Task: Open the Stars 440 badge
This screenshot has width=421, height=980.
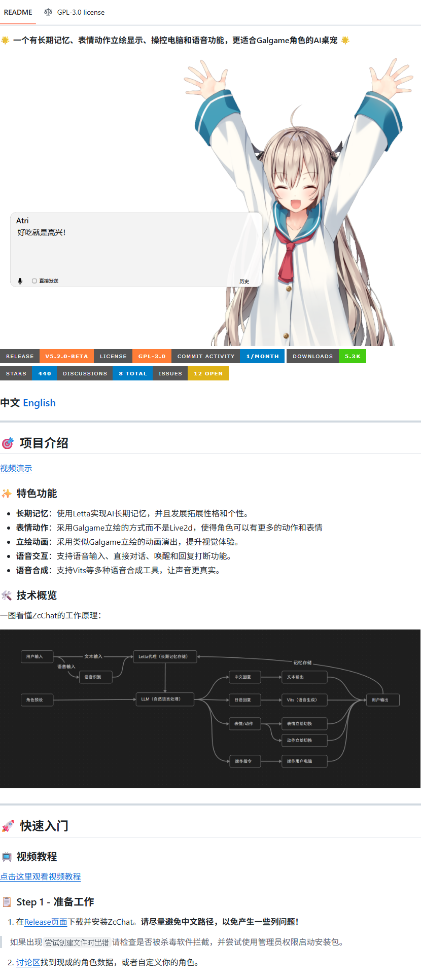Action: click(28, 373)
